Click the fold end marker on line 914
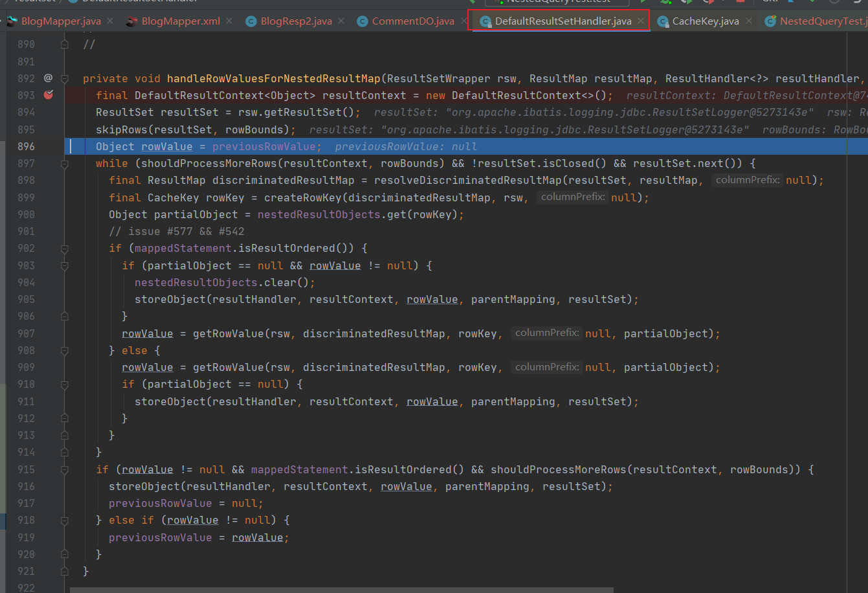This screenshot has height=593, width=868. tap(64, 453)
